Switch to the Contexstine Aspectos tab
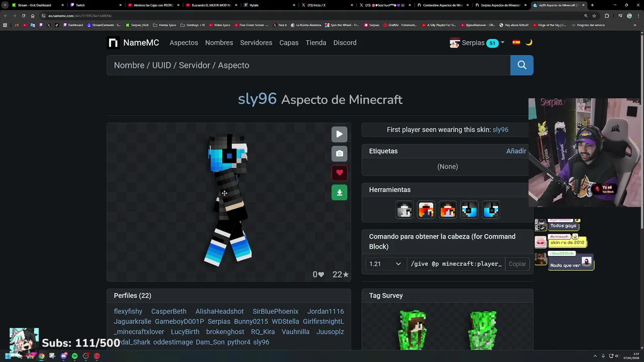 point(443,5)
